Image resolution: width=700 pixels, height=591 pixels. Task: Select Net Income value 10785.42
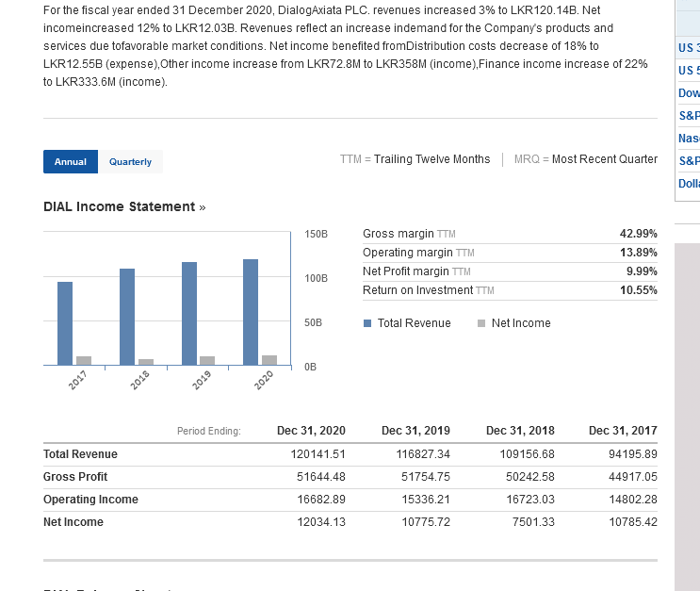point(633,522)
